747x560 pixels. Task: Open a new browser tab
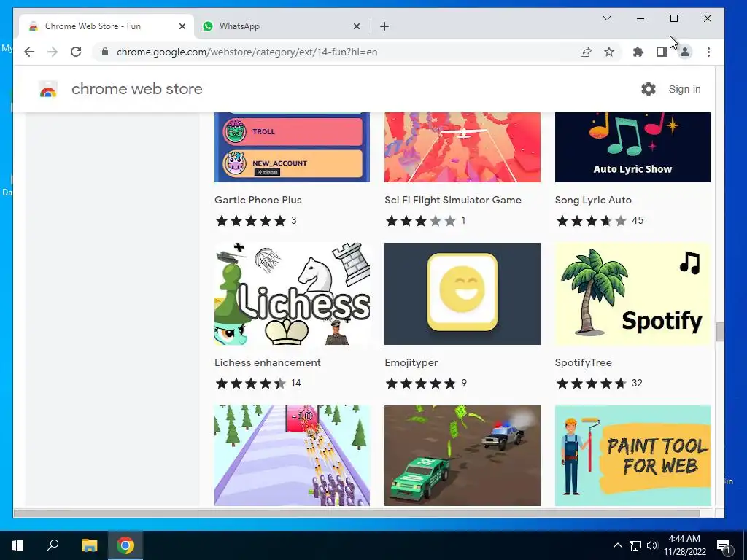click(384, 26)
